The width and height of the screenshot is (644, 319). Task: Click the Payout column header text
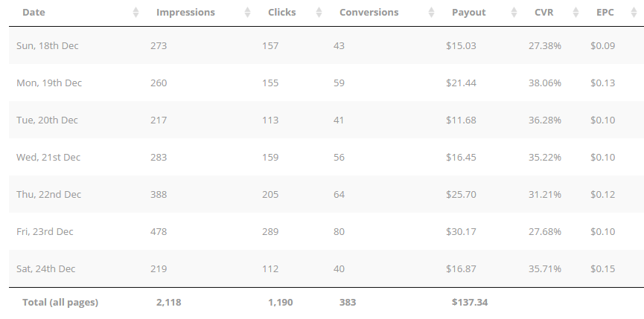468,13
